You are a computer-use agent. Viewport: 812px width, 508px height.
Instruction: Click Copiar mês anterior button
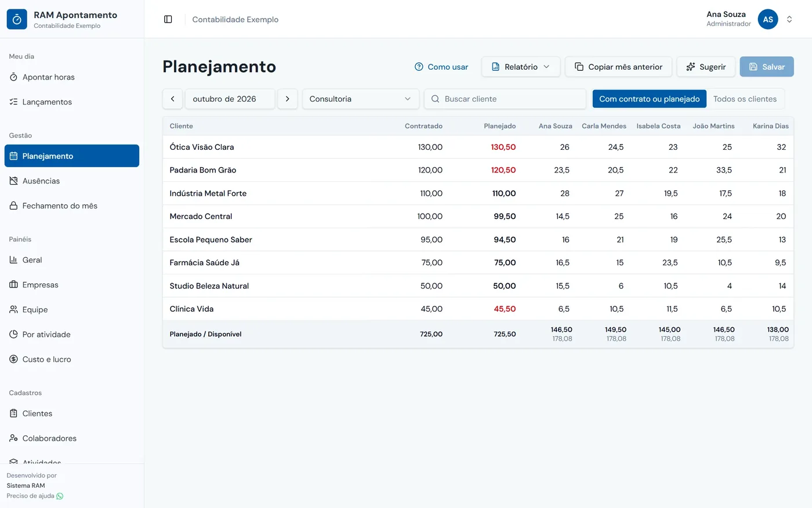pos(618,67)
